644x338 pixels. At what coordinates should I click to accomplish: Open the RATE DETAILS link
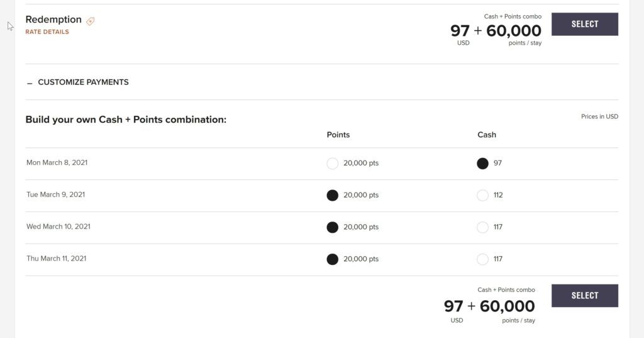(x=47, y=32)
